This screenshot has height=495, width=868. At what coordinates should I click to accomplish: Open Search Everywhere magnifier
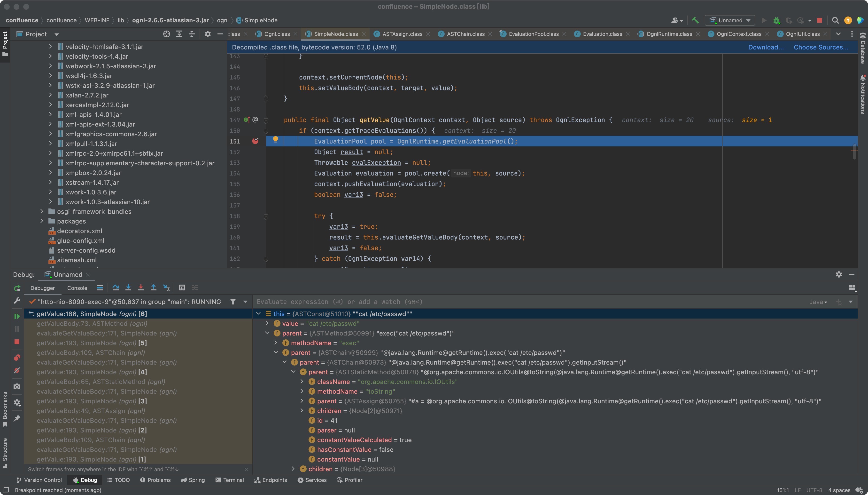click(835, 20)
